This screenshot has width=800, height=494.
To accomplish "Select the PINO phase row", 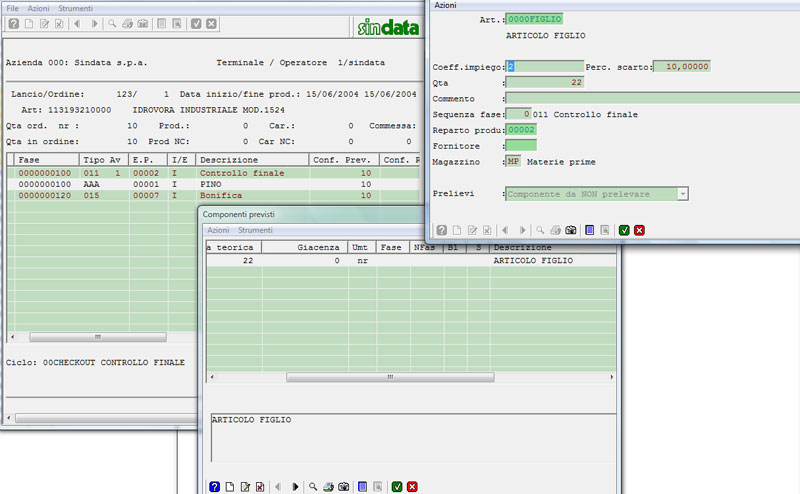I will point(214,184).
